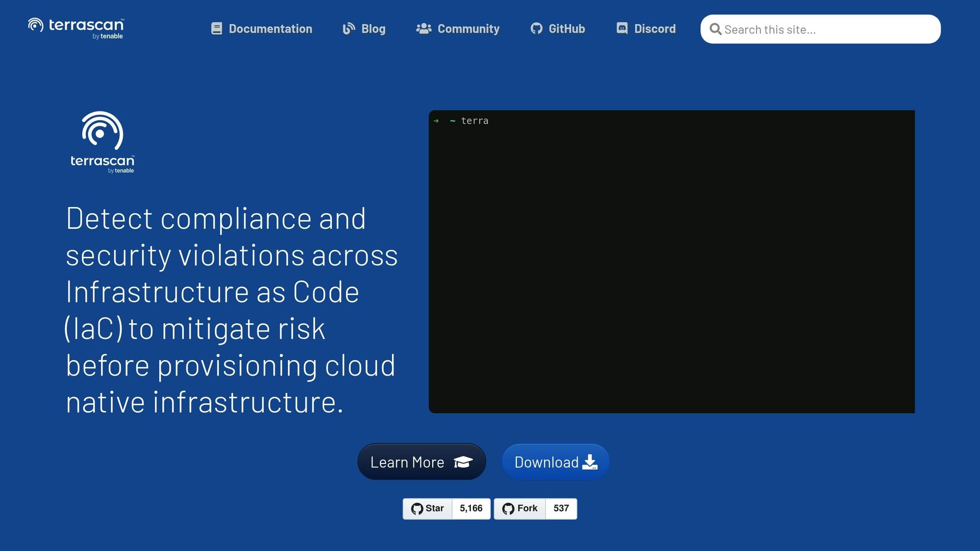Go to the Blog page
Viewport: 980px width, 551px height.
click(x=373, y=29)
